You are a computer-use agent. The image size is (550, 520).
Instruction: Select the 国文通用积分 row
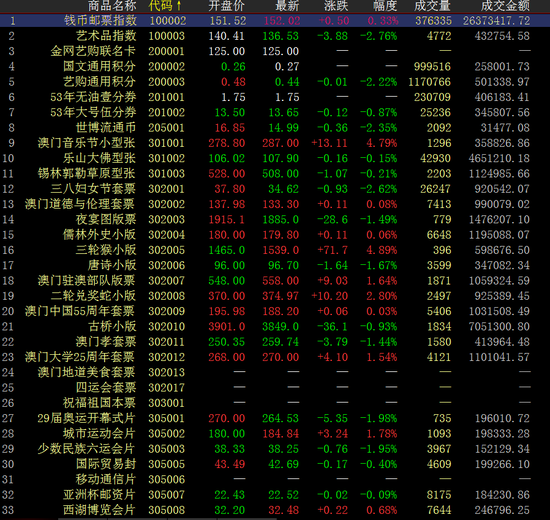click(x=275, y=66)
